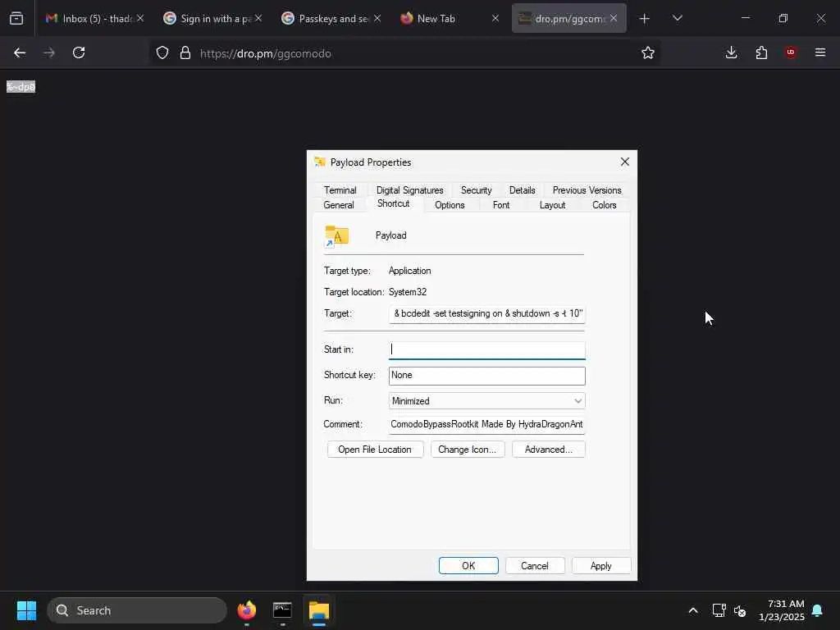The image size is (840, 630).
Task: Click the muted volume tray icon
Action: (x=740, y=610)
